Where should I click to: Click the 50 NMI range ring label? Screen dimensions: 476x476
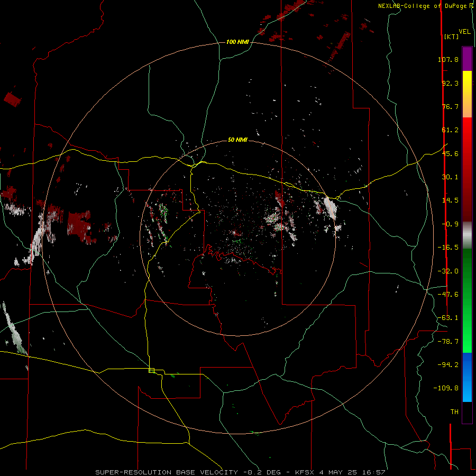tap(237, 140)
